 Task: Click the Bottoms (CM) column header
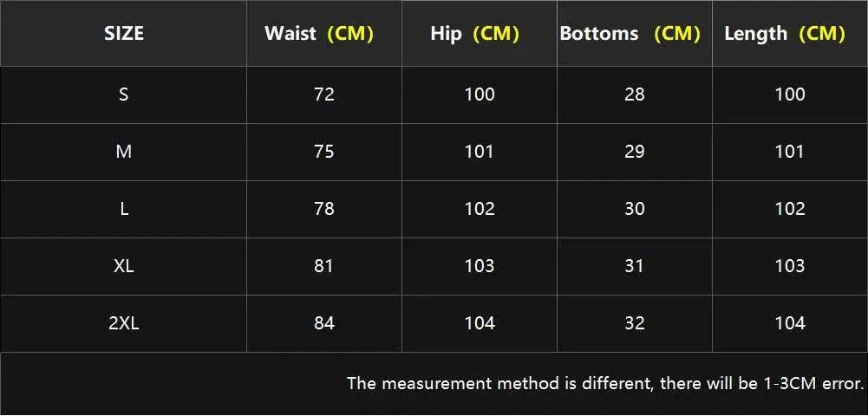point(630,34)
